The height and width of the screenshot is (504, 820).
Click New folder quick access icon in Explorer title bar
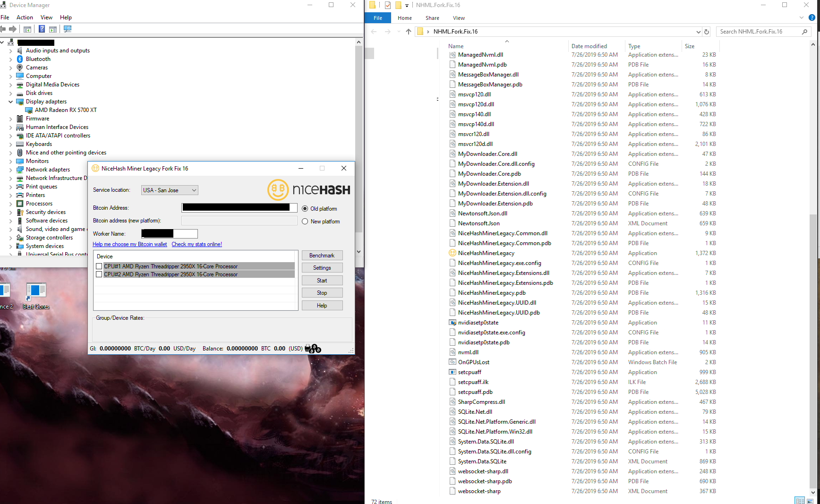click(x=398, y=5)
